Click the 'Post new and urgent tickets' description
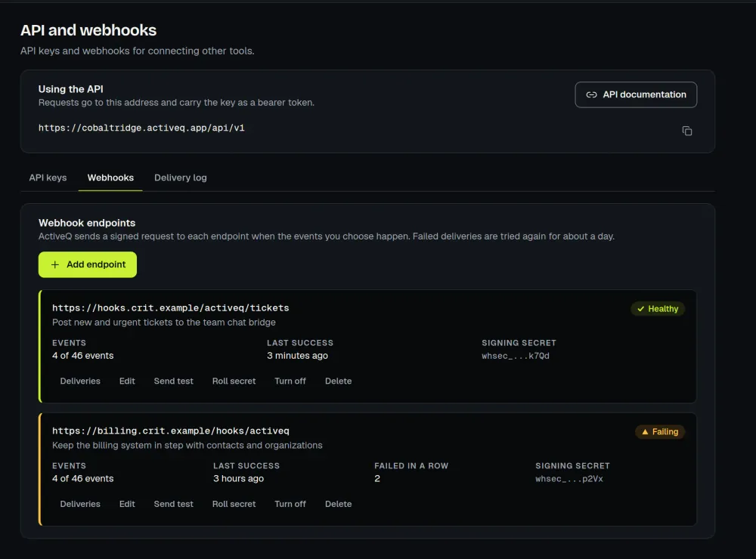The image size is (756, 559). (164, 322)
